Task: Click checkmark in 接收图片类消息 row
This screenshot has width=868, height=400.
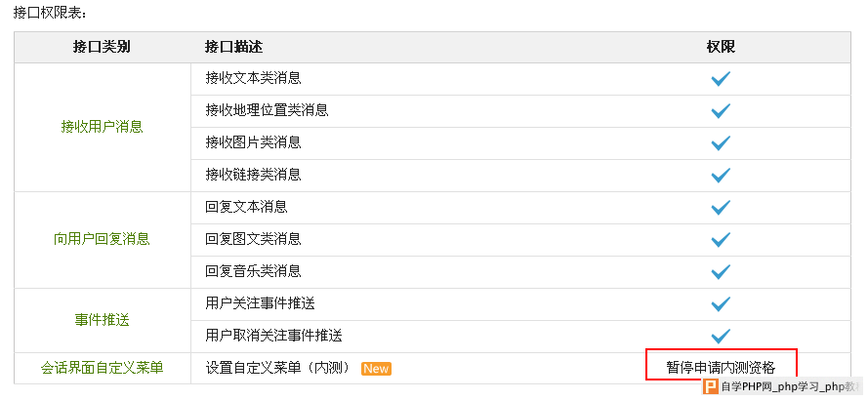Action: pos(721,143)
